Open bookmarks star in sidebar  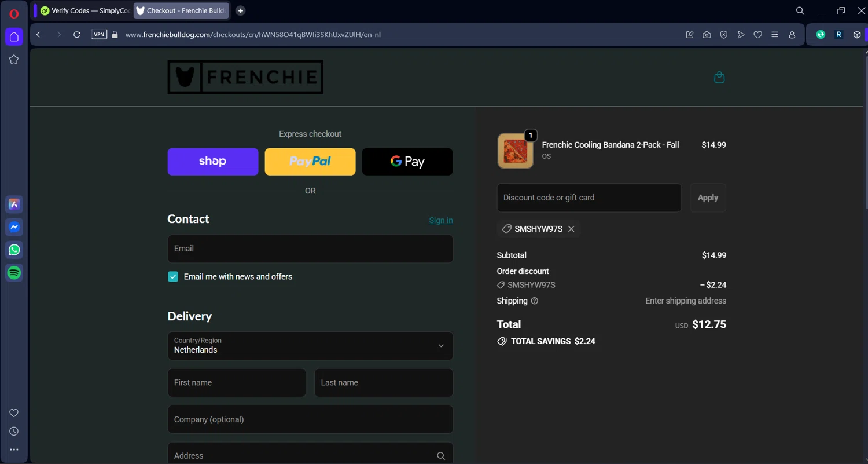[14, 59]
